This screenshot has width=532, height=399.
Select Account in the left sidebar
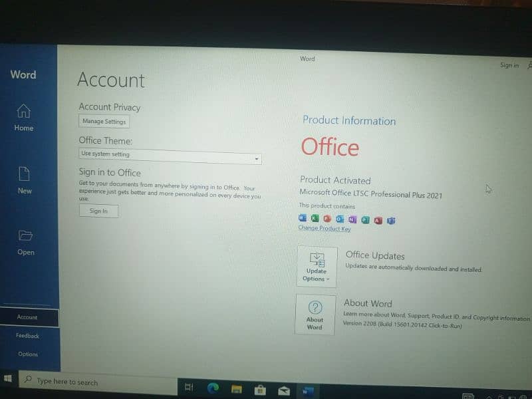click(28, 317)
